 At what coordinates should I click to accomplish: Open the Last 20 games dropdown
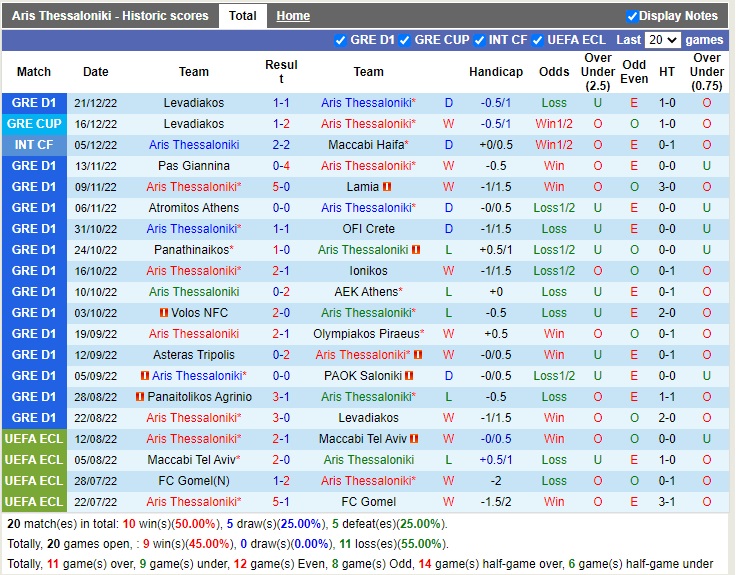point(662,40)
